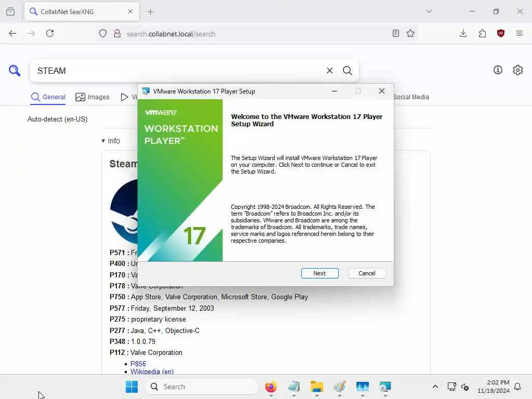
Task: List all tabs dropdown arrow
Action: click(429, 11)
